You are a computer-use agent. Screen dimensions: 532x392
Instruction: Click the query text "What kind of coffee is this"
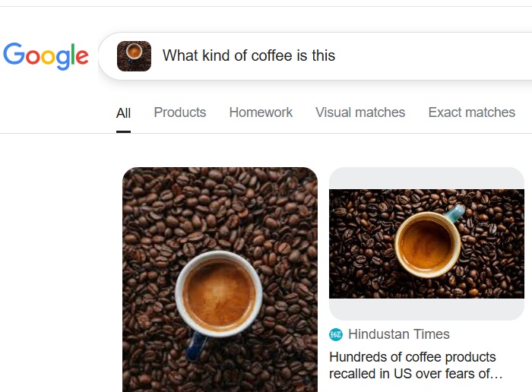pyautogui.click(x=249, y=55)
